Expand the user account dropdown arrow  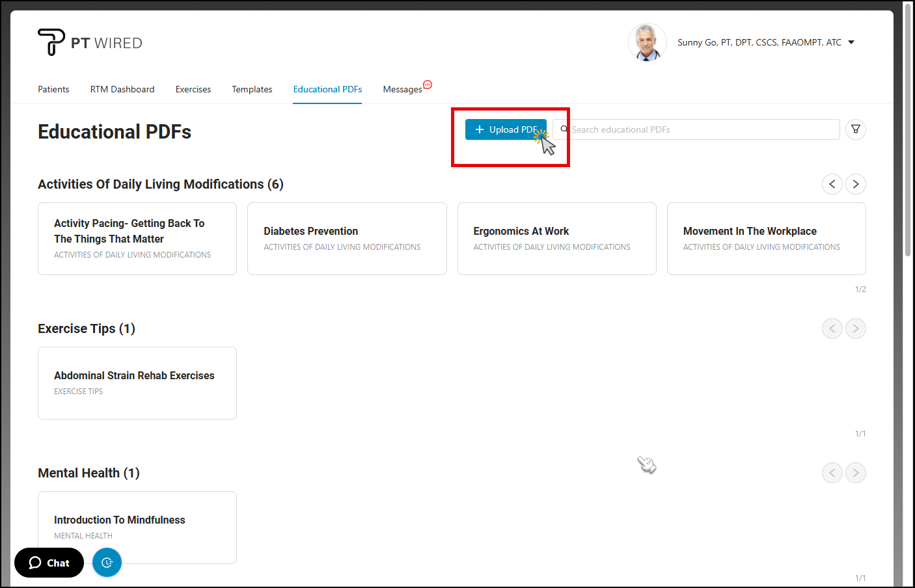coord(851,42)
